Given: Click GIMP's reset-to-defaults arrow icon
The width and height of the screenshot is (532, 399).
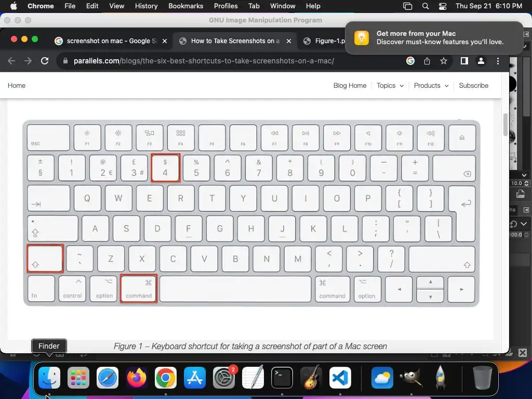Looking at the screenshot, I should [x=513, y=224].
